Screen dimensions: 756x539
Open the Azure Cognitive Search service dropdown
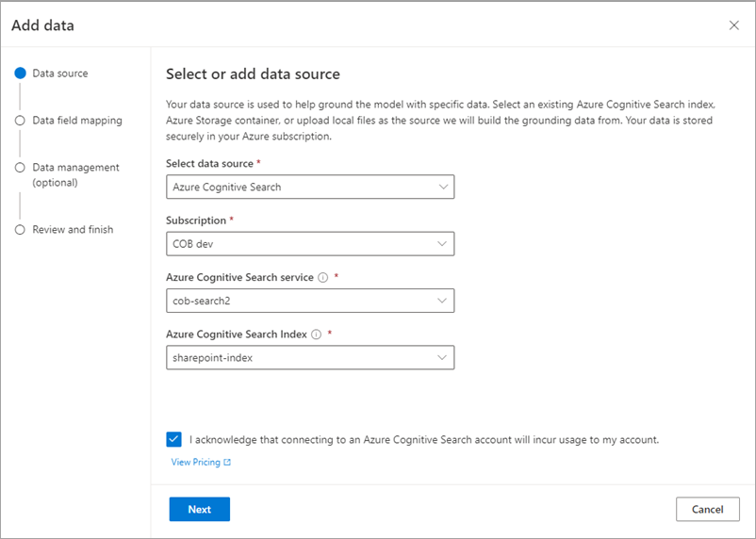click(443, 301)
